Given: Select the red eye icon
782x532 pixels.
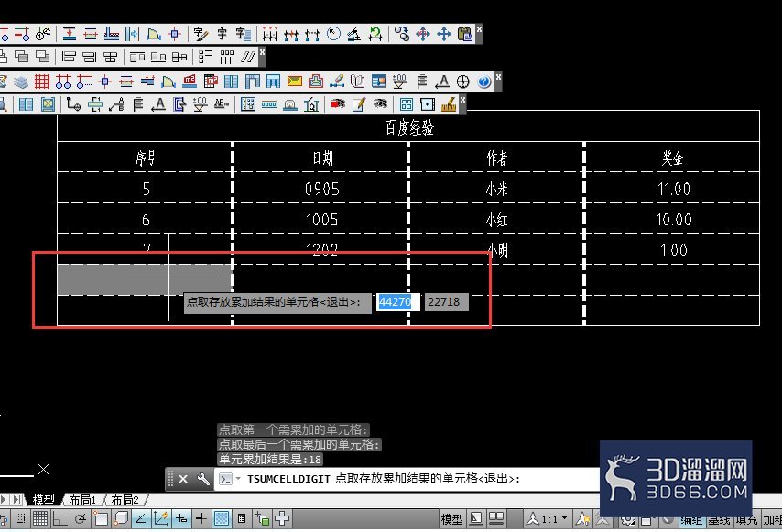Looking at the screenshot, I should point(338,103).
